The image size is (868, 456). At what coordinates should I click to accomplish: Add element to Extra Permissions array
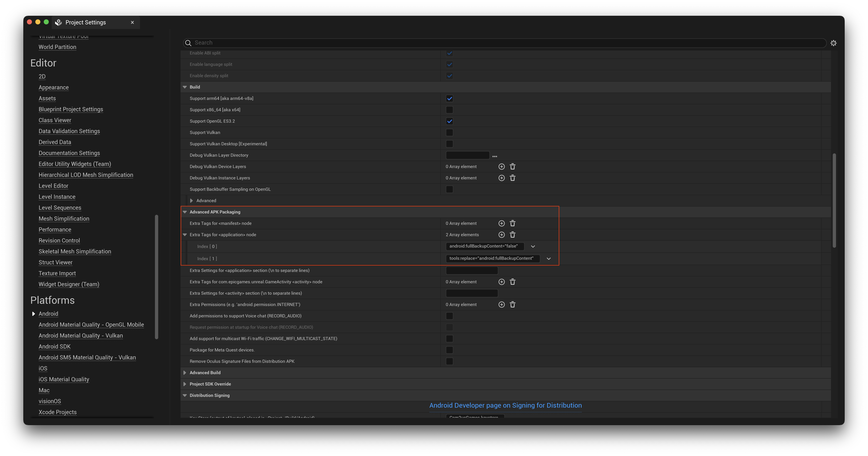click(501, 305)
